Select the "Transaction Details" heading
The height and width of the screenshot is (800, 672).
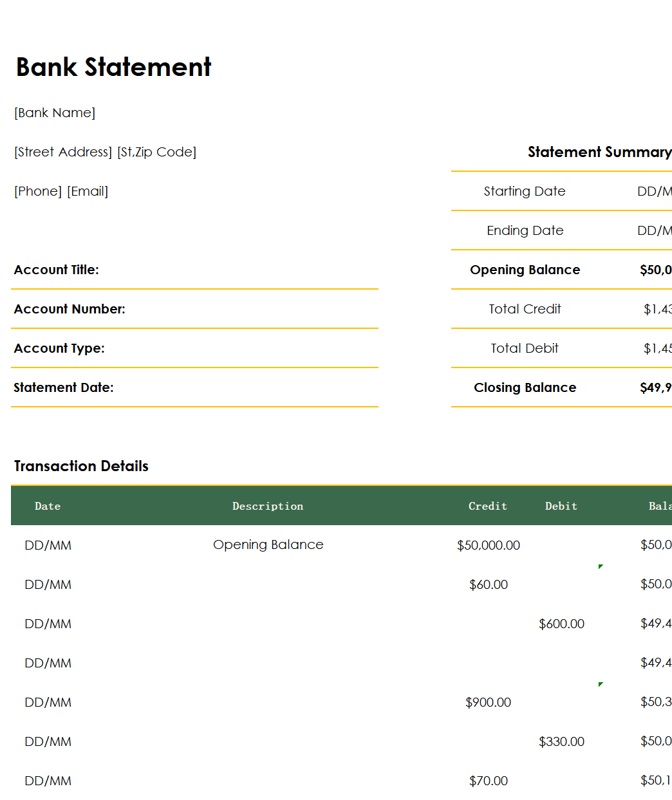81,466
